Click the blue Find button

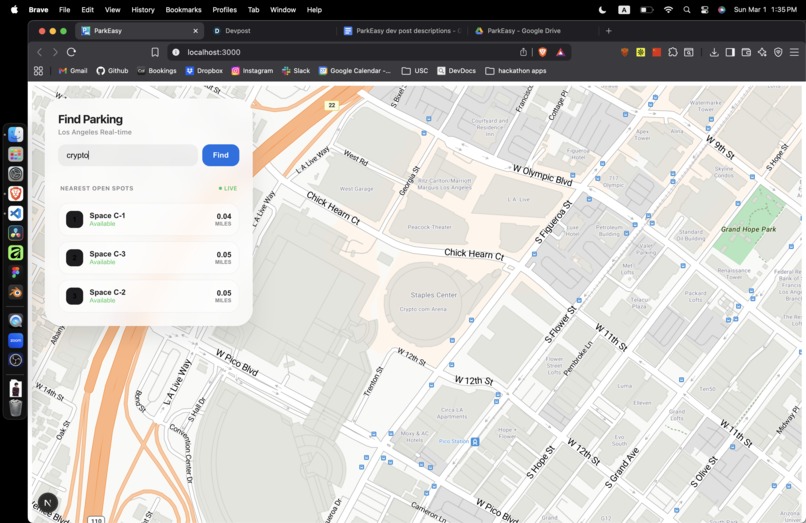tap(221, 155)
